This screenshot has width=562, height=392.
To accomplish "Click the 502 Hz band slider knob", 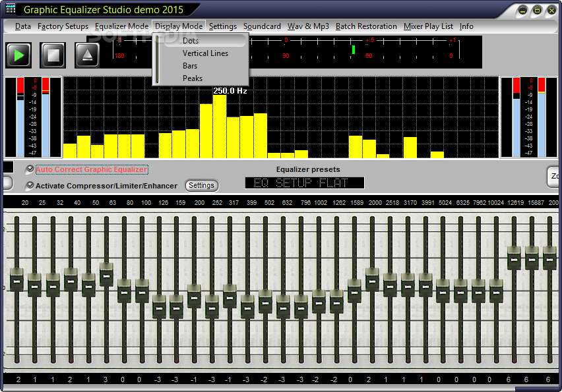I will [x=265, y=302].
